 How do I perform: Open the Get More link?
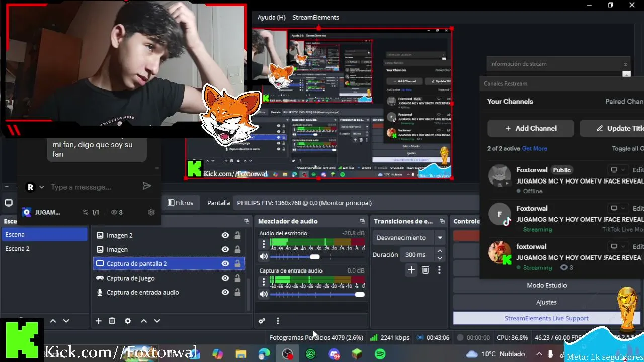tap(534, 148)
